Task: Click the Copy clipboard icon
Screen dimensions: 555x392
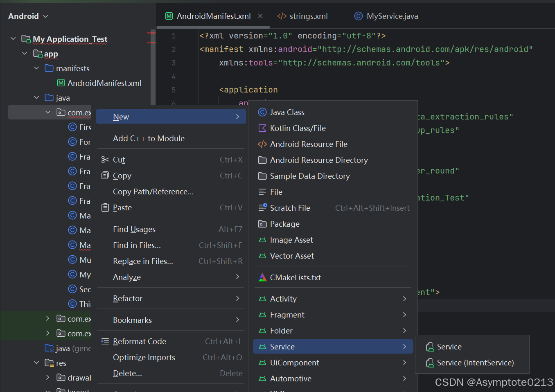Action: [x=105, y=176]
